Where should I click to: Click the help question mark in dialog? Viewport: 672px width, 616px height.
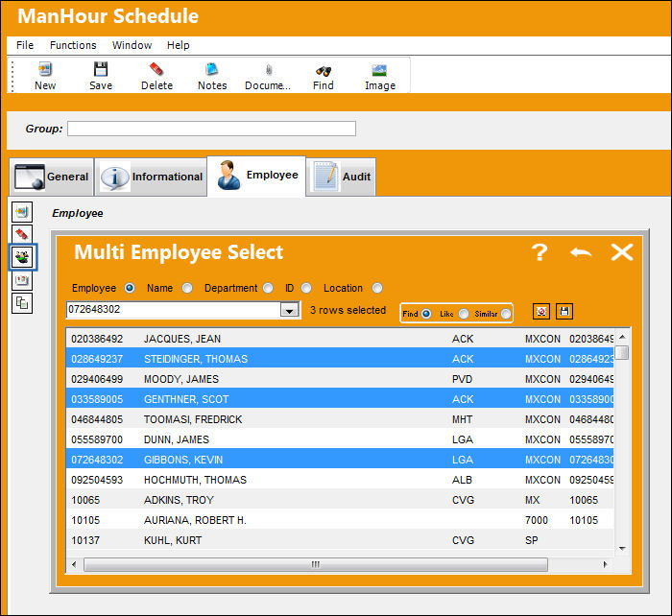540,252
